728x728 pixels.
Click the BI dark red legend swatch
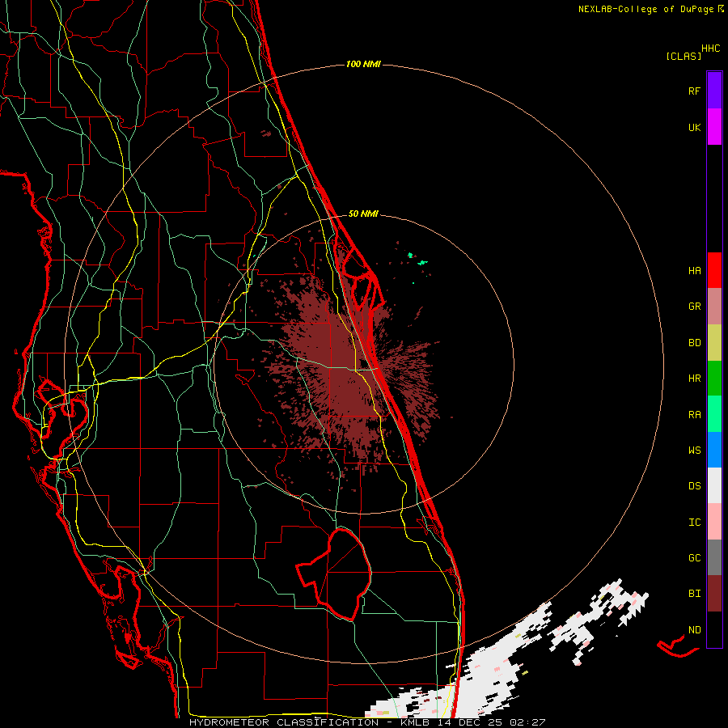pyautogui.click(x=714, y=594)
